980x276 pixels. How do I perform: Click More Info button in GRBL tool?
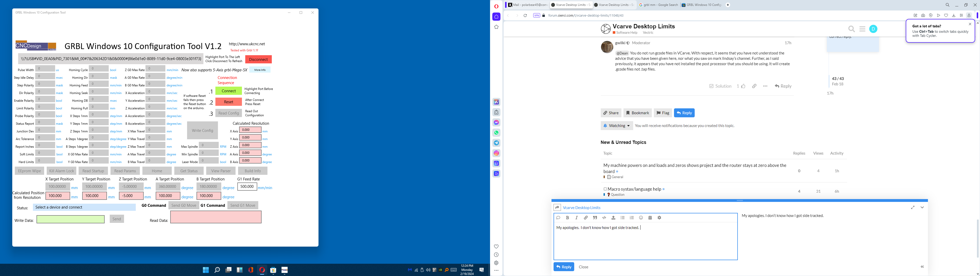[x=260, y=70]
